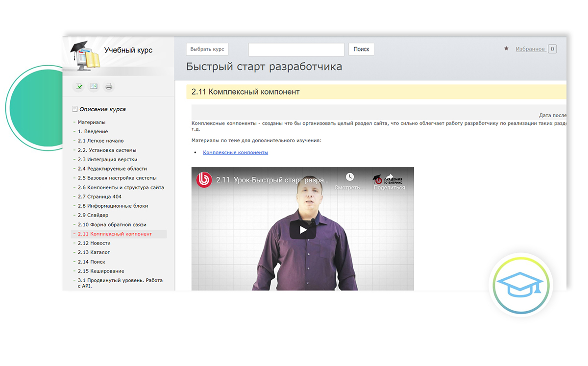Click the course search input field

click(x=296, y=49)
